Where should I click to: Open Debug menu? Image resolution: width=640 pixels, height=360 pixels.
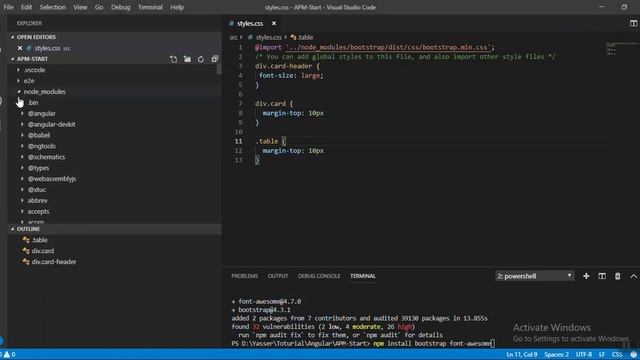tap(120, 7)
